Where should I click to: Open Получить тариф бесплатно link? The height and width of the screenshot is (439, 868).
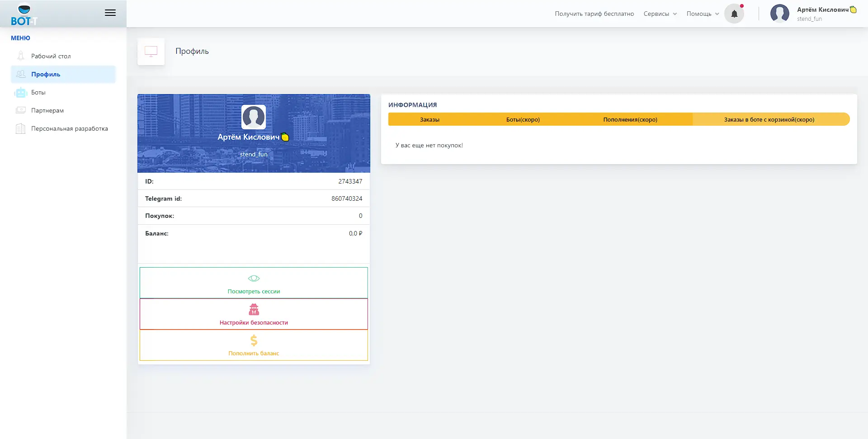(x=594, y=14)
